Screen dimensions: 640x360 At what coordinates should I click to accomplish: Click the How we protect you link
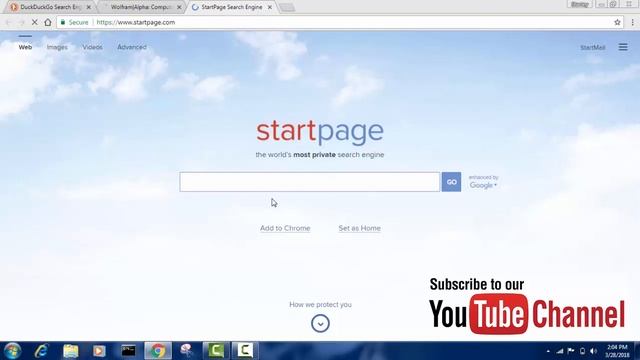[320, 304]
